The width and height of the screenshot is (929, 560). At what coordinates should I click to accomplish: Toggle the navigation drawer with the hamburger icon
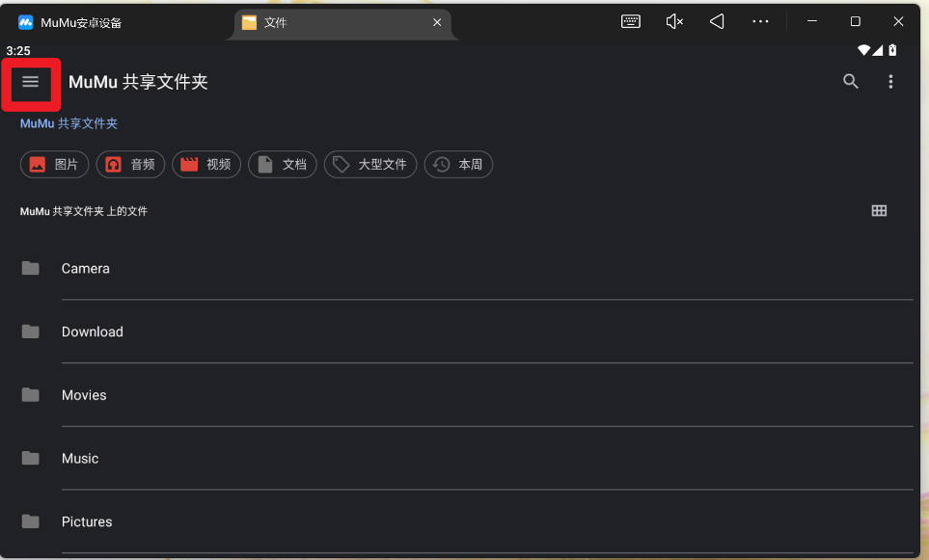click(31, 82)
